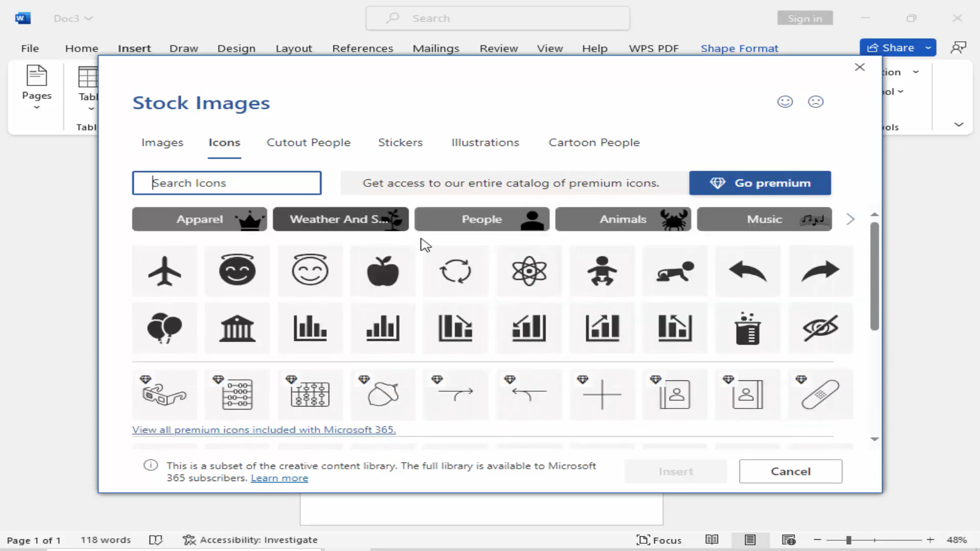Toggle the People category filter
The width and height of the screenshot is (980, 551).
[481, 219]
